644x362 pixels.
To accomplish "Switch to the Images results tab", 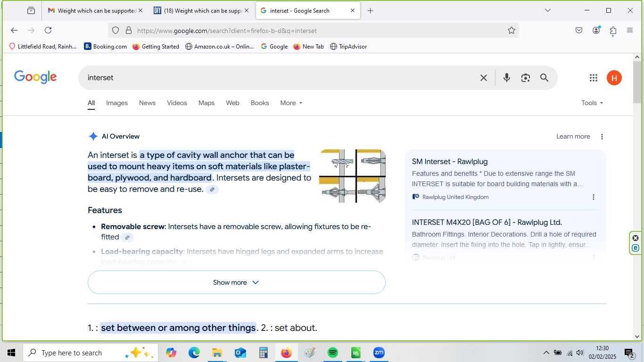I will pyautogui.click(x=117, y=103).
